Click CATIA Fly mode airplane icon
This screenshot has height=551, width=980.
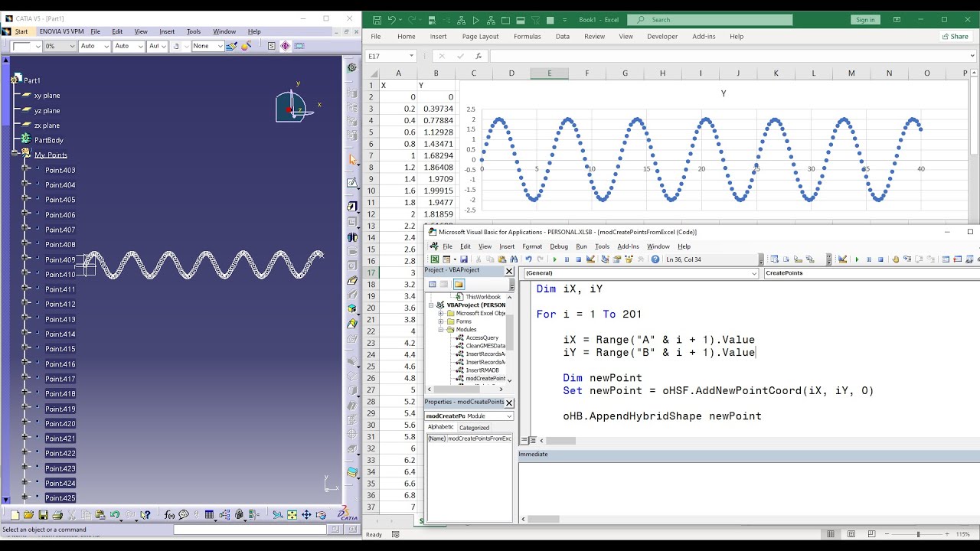[x=278, y=515]
